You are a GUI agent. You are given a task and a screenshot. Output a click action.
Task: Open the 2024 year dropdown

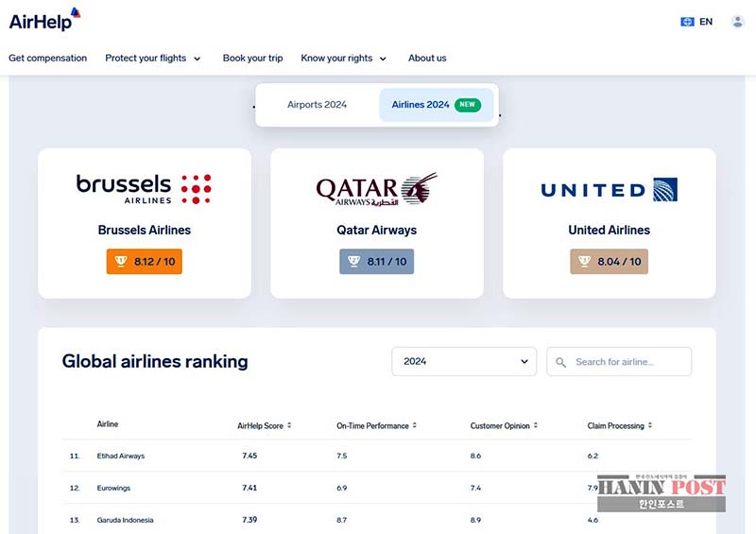pos(464,362)
